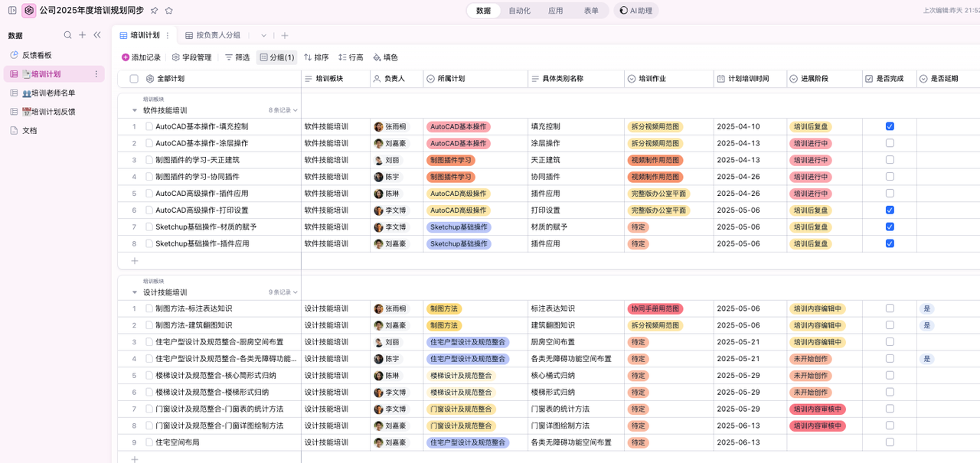The image size is (980, 463).
Task: Uncheck 是否完成 for AutoCAD基本操作-填充控制
Action: (x=890, y=126)
